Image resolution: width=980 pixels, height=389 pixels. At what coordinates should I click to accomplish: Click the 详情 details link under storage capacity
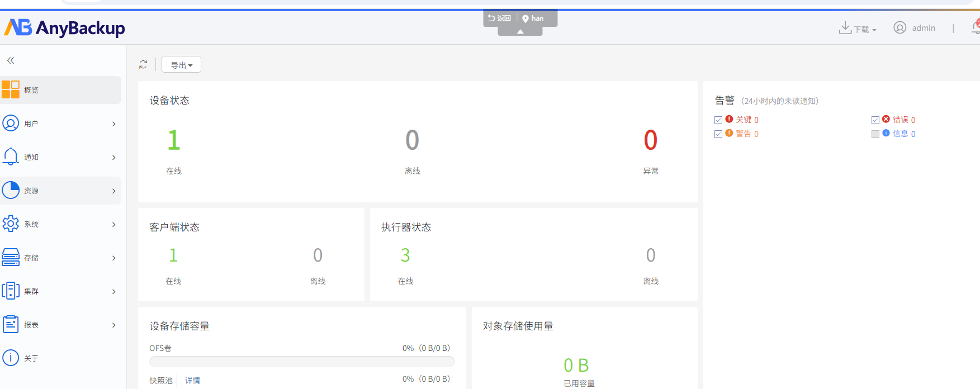(x=192, y=381)
